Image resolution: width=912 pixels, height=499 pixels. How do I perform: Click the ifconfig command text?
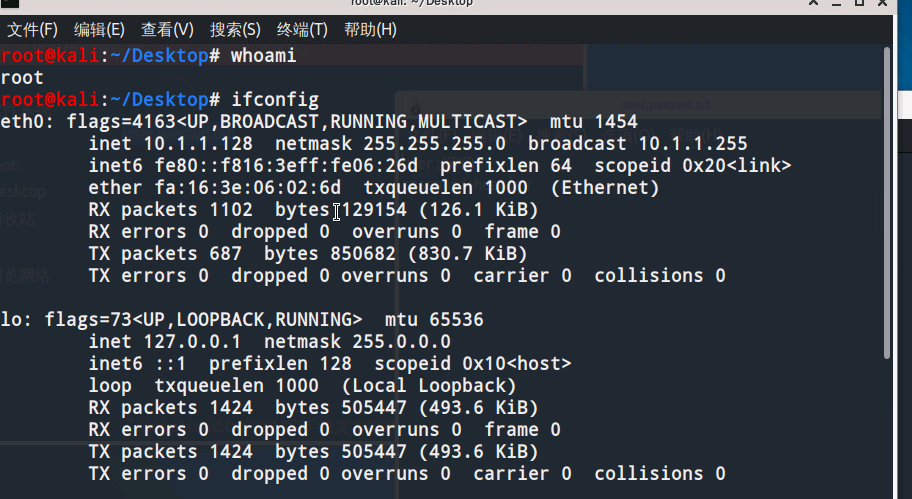coord(275,100)
